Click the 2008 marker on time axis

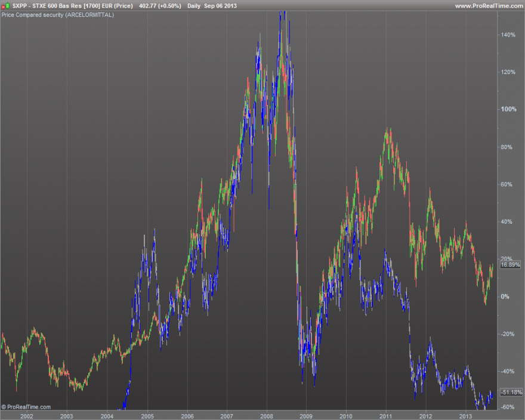[267, 416]
